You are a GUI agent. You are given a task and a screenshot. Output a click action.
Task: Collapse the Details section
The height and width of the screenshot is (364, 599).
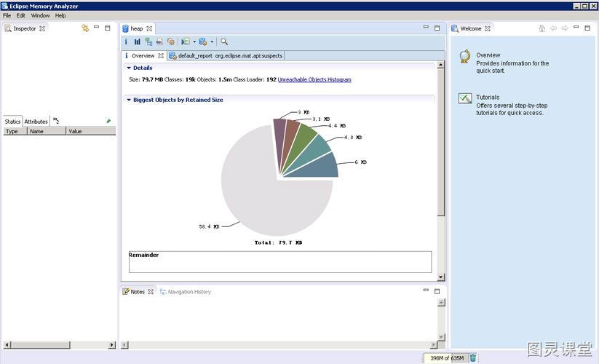click(129, 68)
